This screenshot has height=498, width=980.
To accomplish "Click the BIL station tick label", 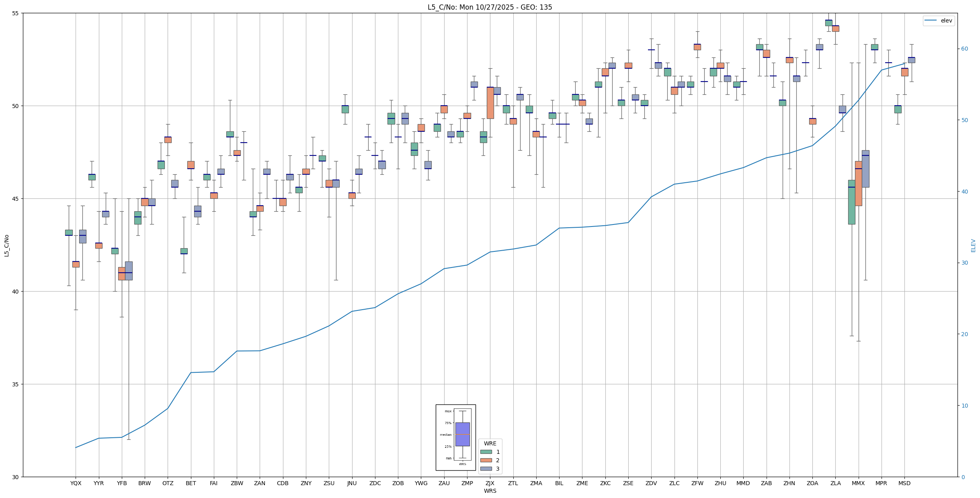I will pyautogui.click(x=559, y=483).
